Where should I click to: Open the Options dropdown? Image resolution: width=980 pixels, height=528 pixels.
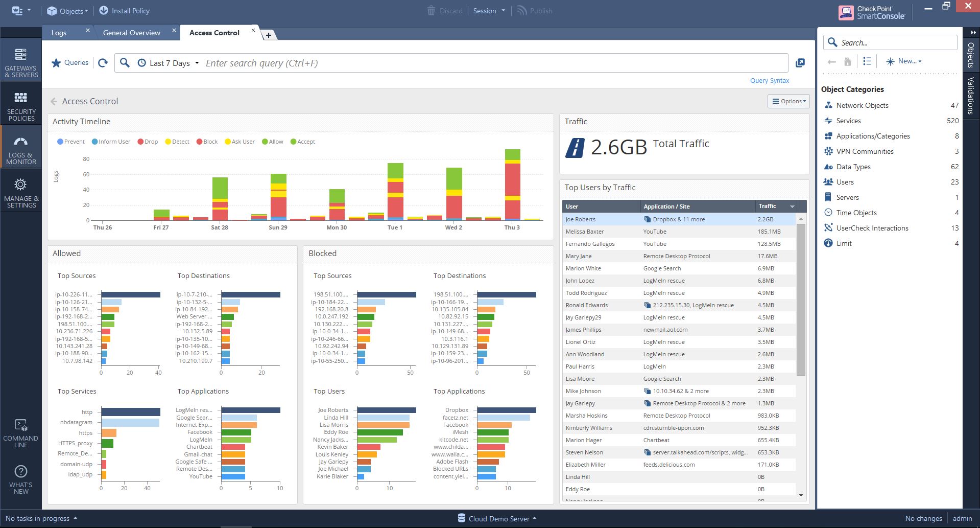pyautogui.click(x=789, y=101)
